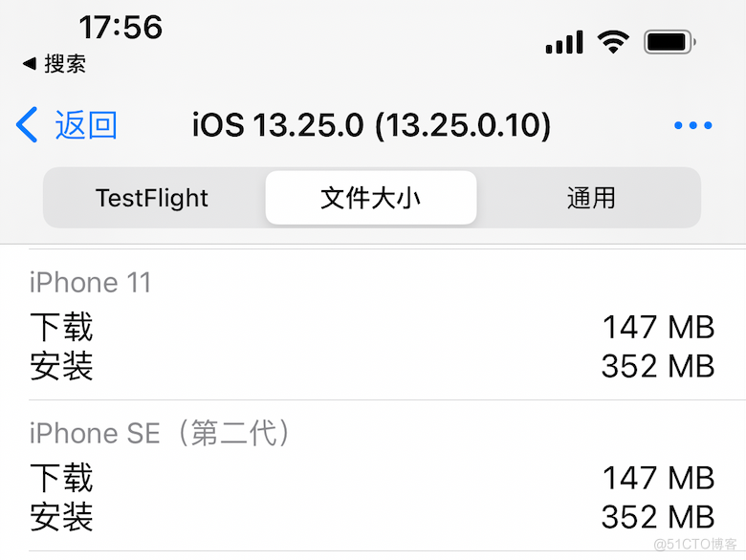Switch to the TestFlight segment
Screen dimensions: 746x560
coord(152,198)
